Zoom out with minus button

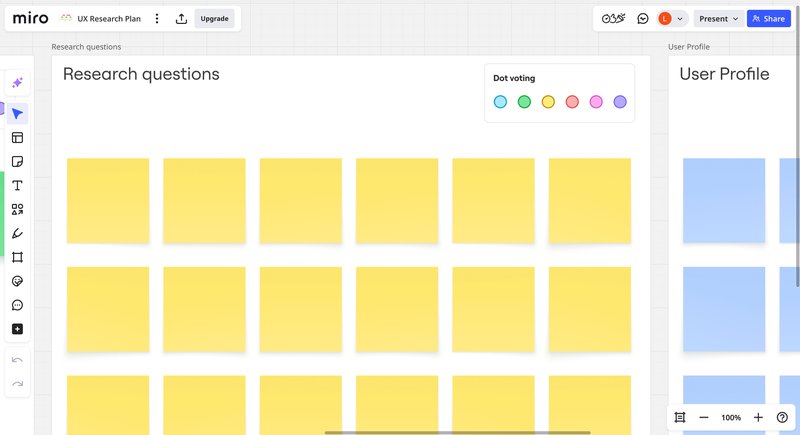point(704,417)
